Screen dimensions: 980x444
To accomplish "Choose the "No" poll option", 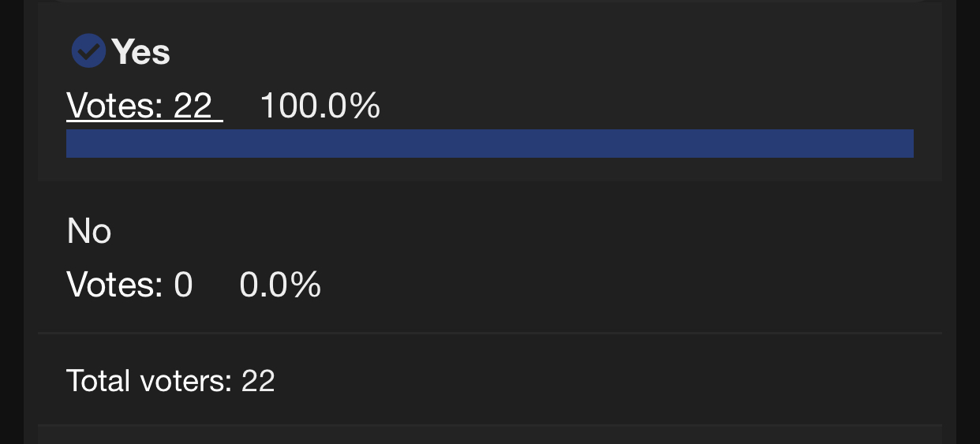I will tap(89, 231).
